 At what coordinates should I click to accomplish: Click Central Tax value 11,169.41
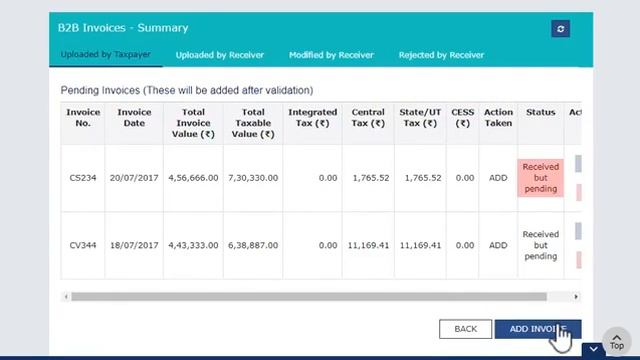click(x=368, y=245)
